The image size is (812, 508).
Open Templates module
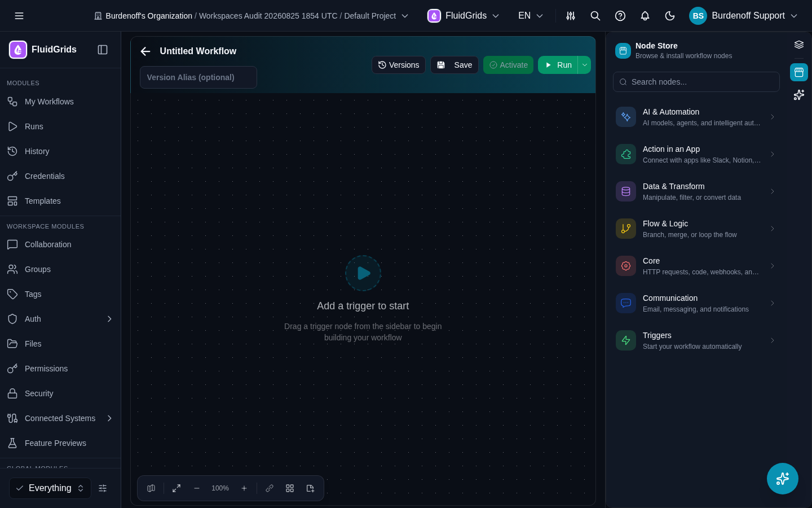pos(60,201)
